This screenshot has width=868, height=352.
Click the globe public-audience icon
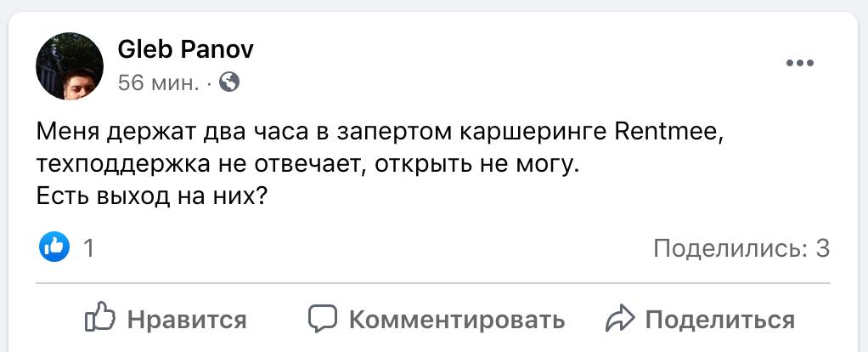[229, 82]
